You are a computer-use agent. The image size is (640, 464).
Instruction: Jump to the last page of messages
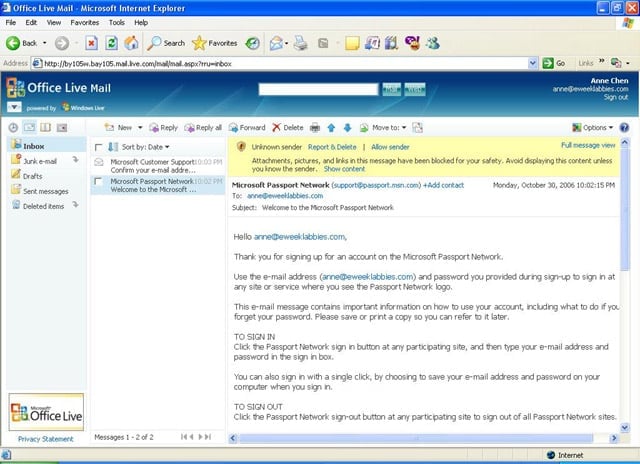tap(209, 437)
